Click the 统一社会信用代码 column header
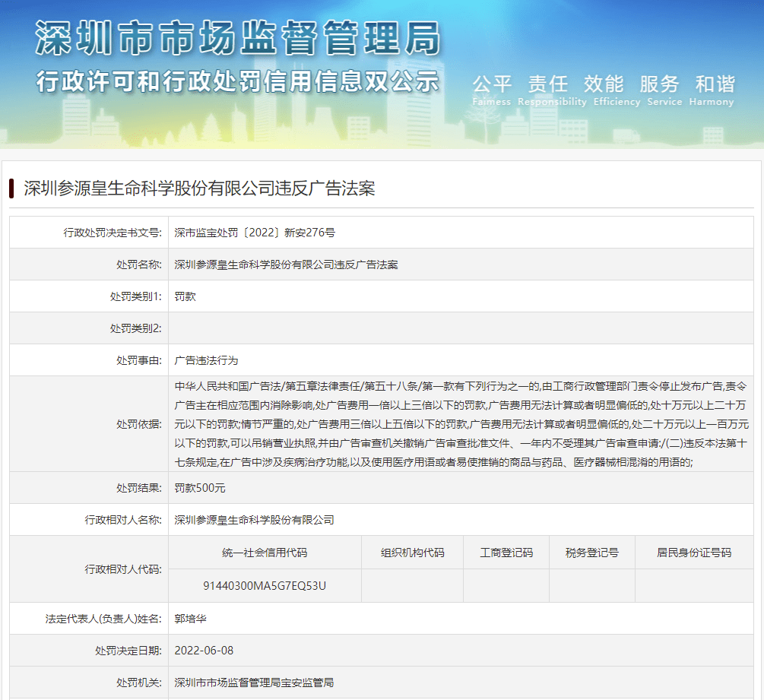The height and width of the screenshot is (700, 764). click(265, 553)
